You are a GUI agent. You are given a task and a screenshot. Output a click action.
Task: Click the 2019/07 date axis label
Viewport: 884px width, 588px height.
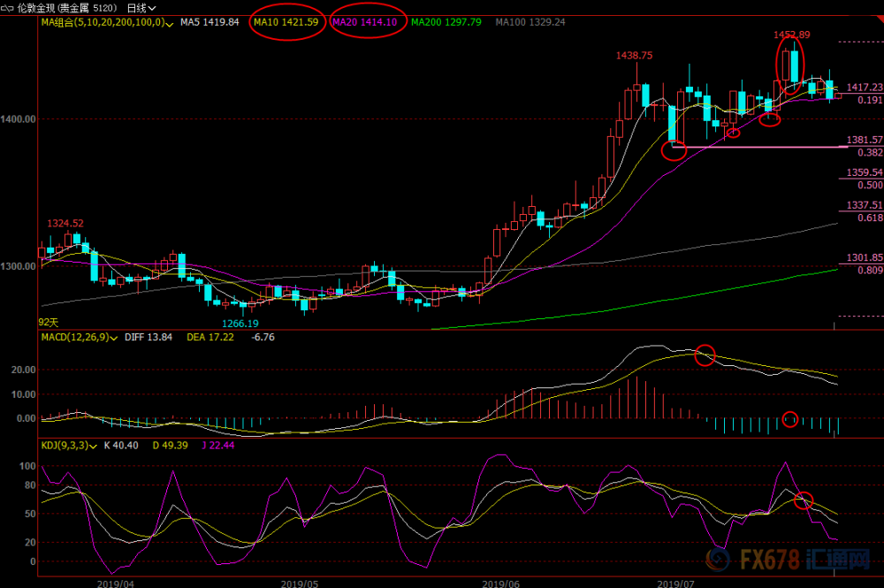coord(675,583)
